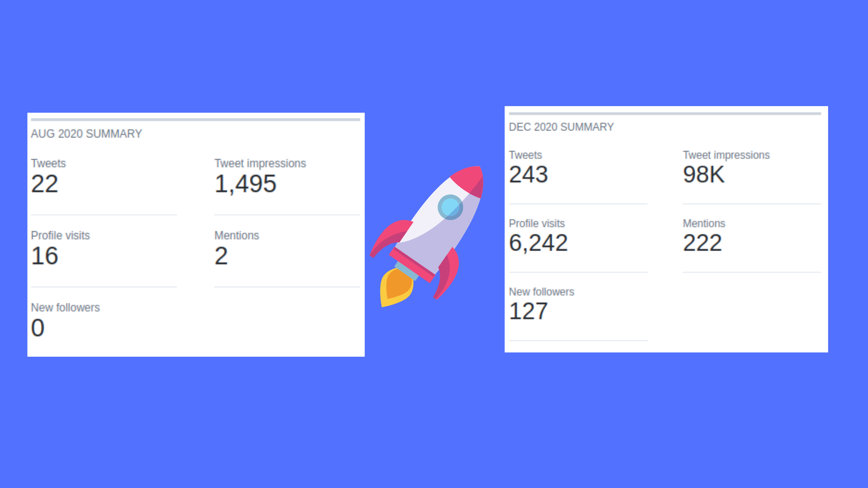Click the Tweet impressions value 1,495
The height and width of the screenshot is (488, 868).
click(x=245, y=184)
